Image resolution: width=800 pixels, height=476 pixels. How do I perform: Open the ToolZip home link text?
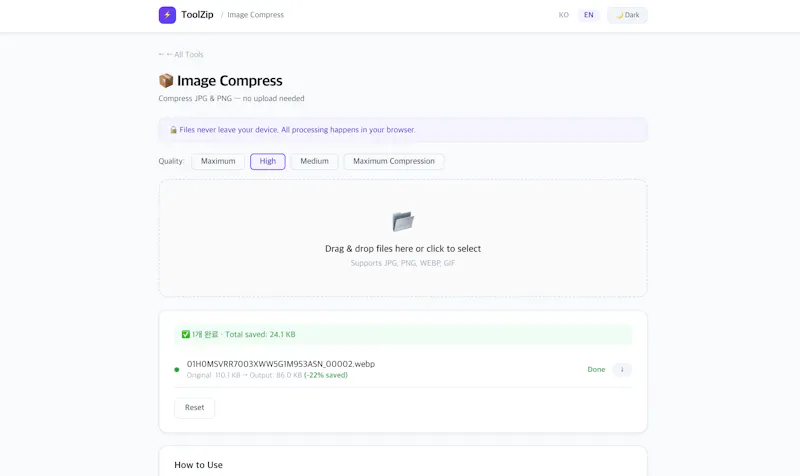[197, 15]
